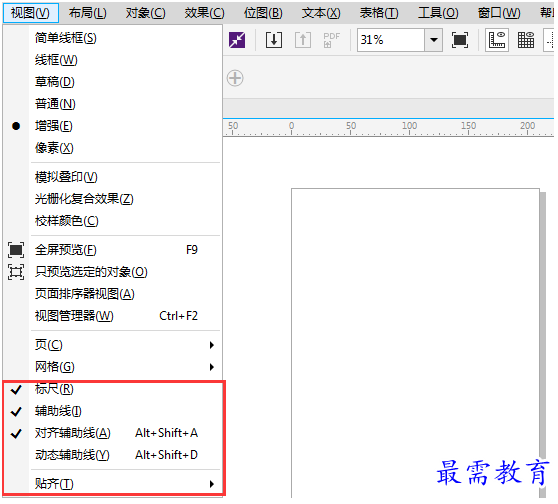Open the 窗口(W) menu
Viewport: 558px width, 504px height.
point(499,13)
